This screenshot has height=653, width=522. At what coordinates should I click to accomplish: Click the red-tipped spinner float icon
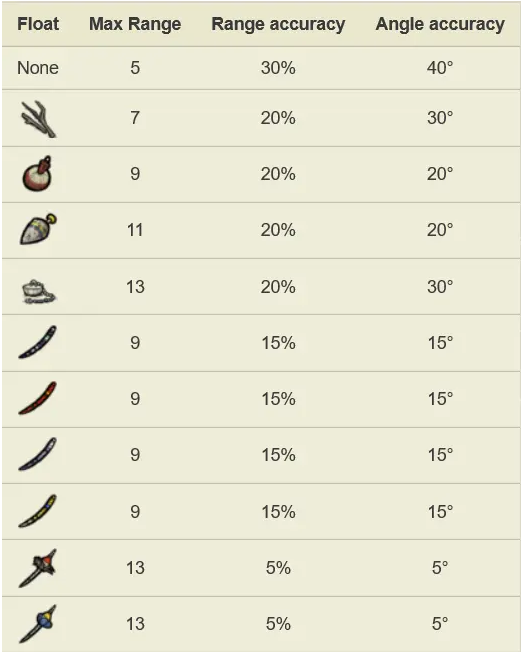coord(38,568)
